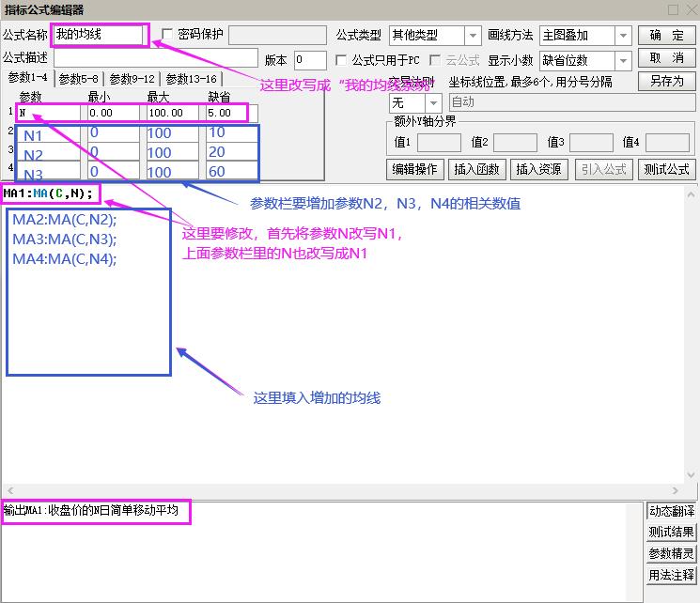This screenshot has height=603, width=700.
Task: Click the 另存为 button
Action: (x=667, y=82)
